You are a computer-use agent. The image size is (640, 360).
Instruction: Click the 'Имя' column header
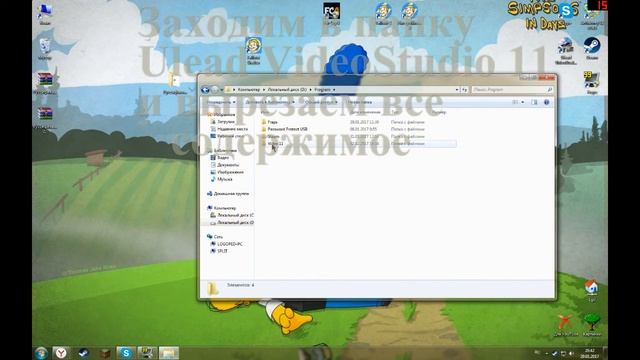click(265, 112)
